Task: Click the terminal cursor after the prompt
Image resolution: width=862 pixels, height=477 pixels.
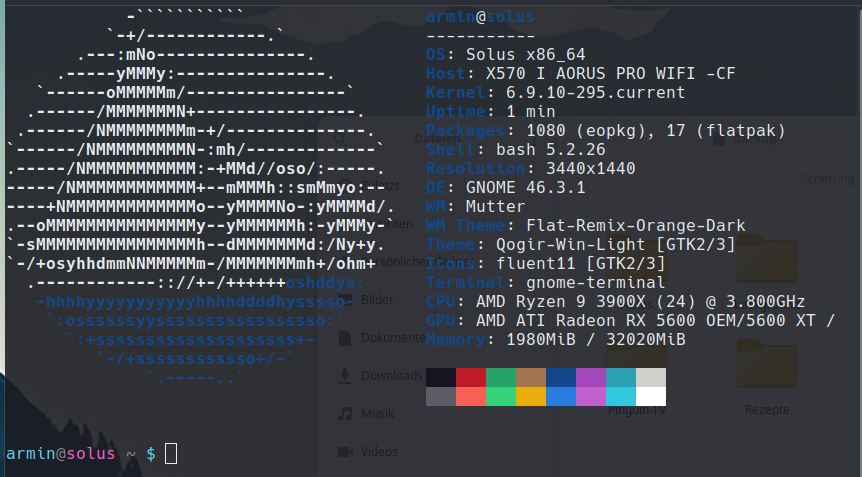Action: pos(171,453)
